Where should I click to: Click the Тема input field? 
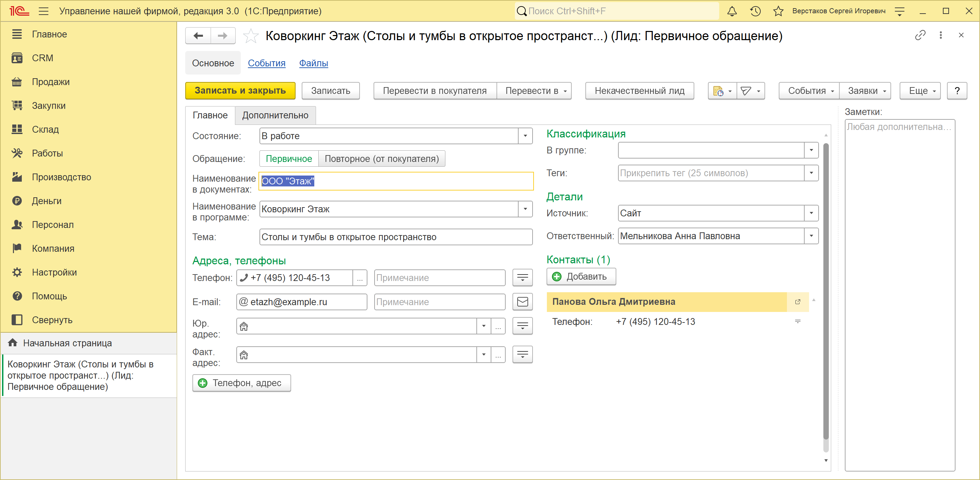396,237
